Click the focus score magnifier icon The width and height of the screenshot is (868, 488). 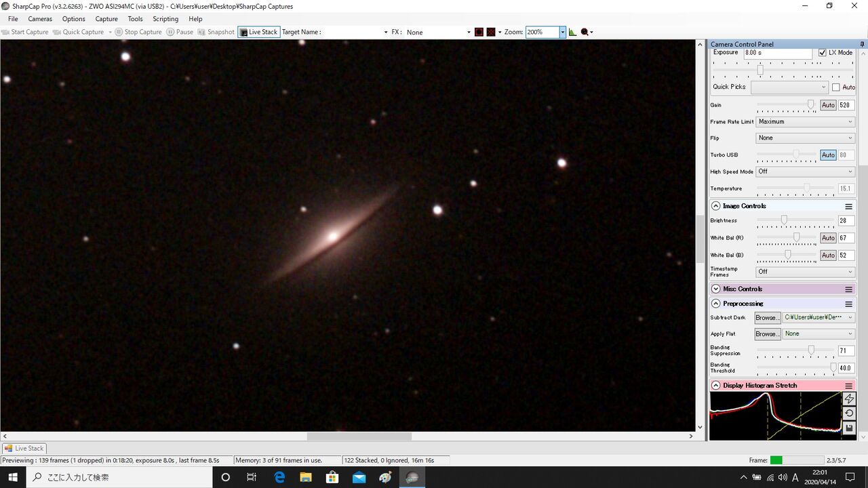coord(585,32)
